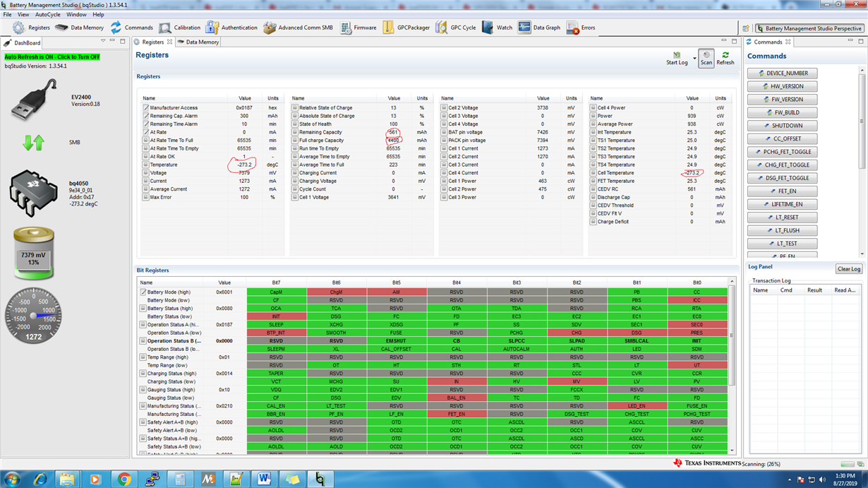Expand the Battery Status (high) row

(x=143, y=309)
